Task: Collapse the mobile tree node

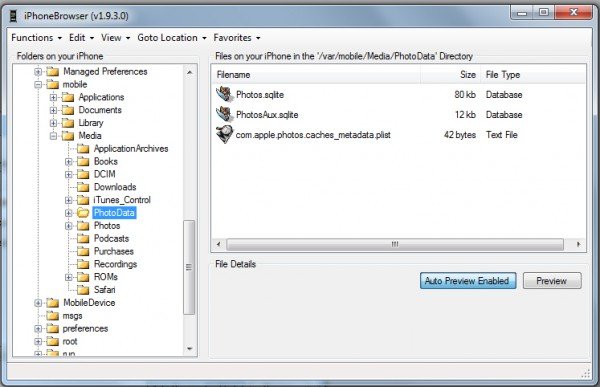Action: coord(38,84)
